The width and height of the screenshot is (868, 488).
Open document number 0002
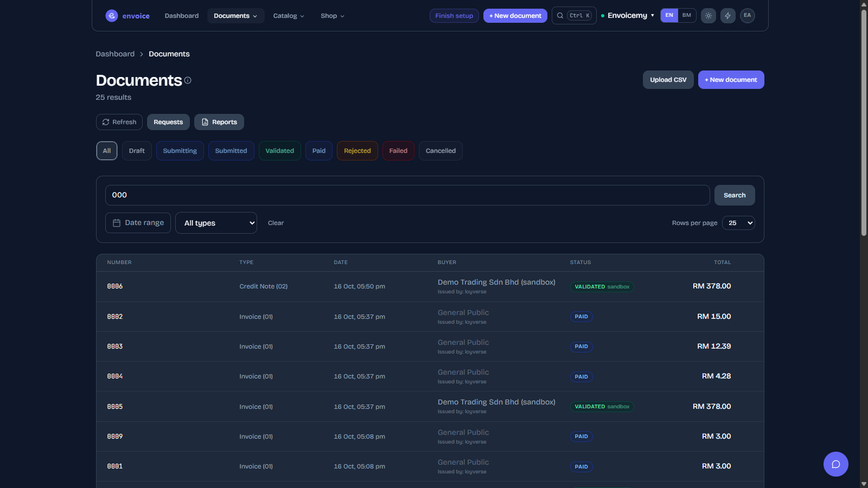point(115,317)
